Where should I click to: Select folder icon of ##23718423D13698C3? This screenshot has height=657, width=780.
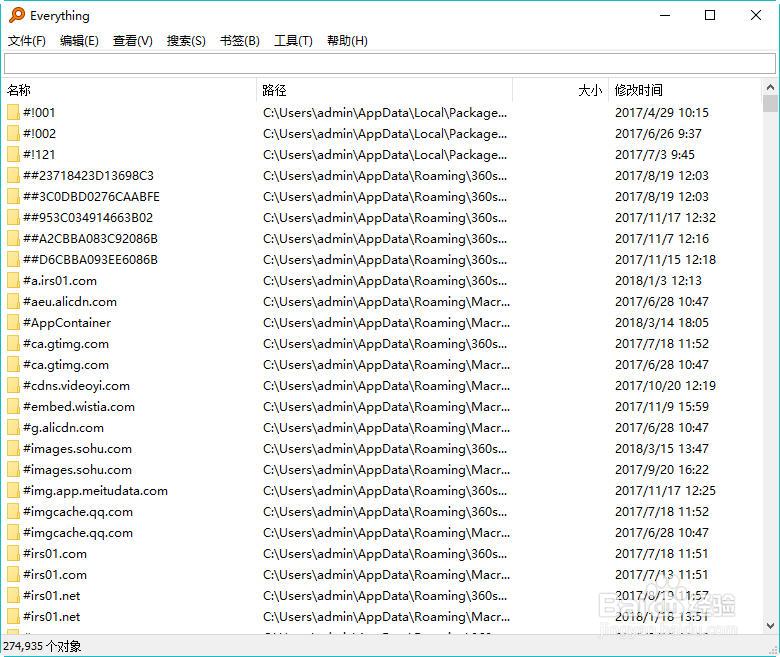click(13, 176)
